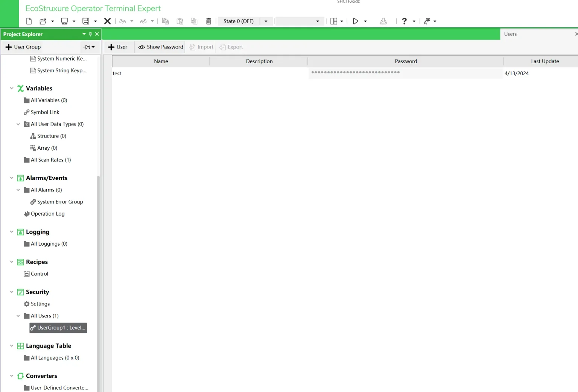Redo the last undone action
Image resolution: width=578 pixels, height=392 pixels.
tap(143, 21)
